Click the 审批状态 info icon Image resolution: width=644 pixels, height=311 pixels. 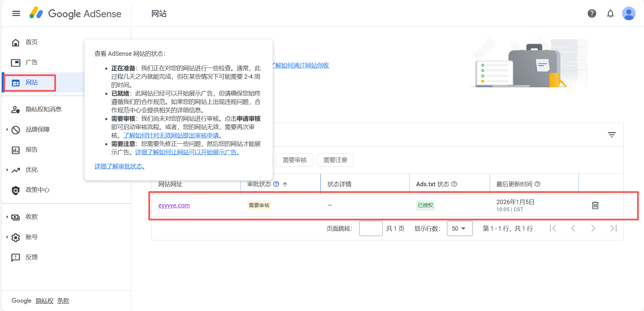[276, 184]
